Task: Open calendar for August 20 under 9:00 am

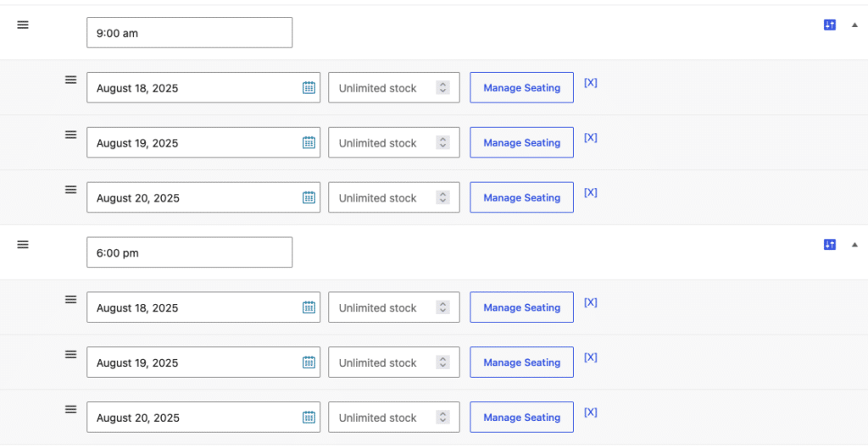Action: (309, 196)
